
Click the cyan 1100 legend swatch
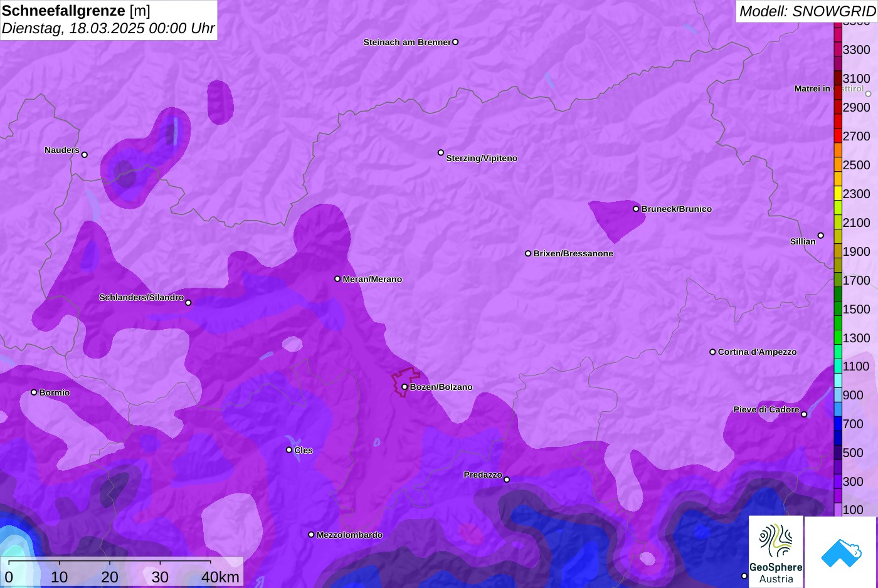click(x=838, y=366)
